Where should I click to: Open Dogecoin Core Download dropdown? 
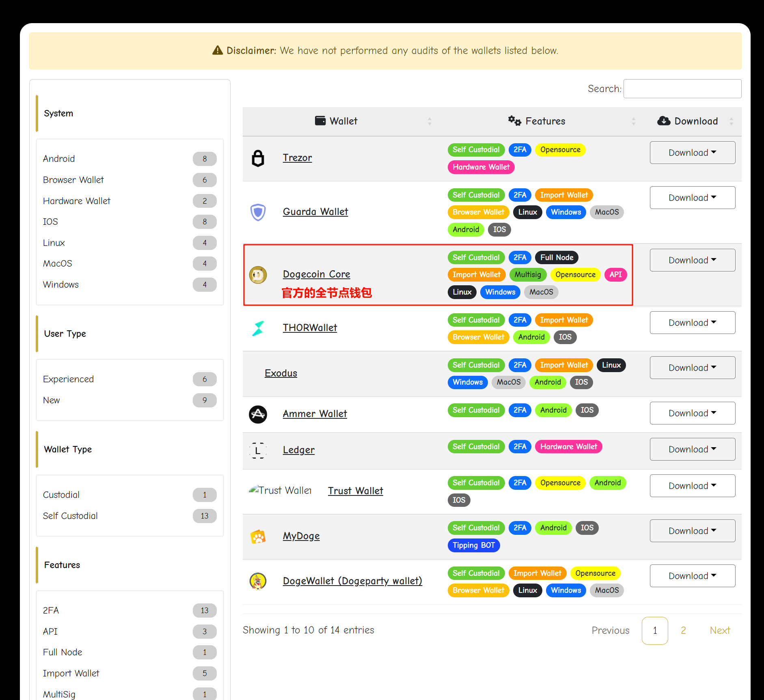pyautogui.click(x=692, y=260)
